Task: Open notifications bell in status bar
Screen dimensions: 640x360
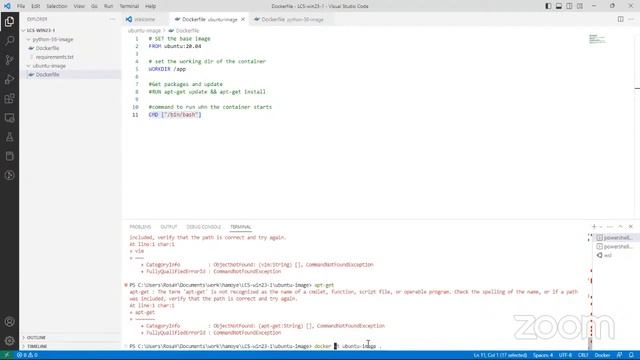Action: click(x=631, y=355)
